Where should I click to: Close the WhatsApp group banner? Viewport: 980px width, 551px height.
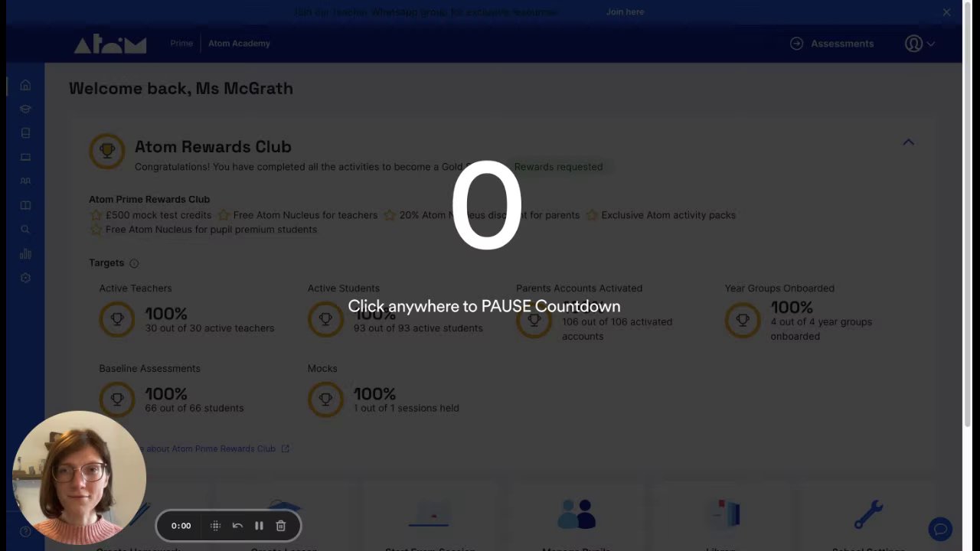946,12
